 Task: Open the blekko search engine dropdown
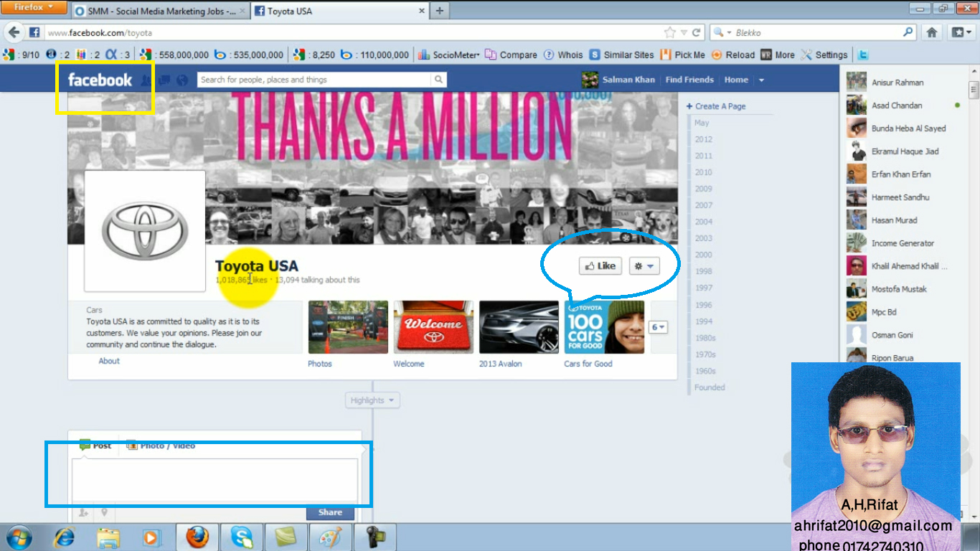[x=723, y=32]
